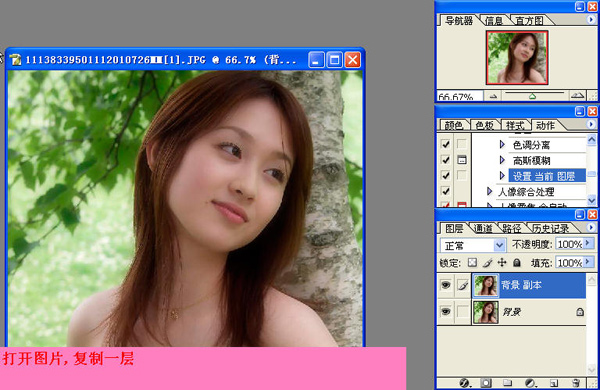Open the blend mode dropdown showing 正常

(x=473, y=245)
